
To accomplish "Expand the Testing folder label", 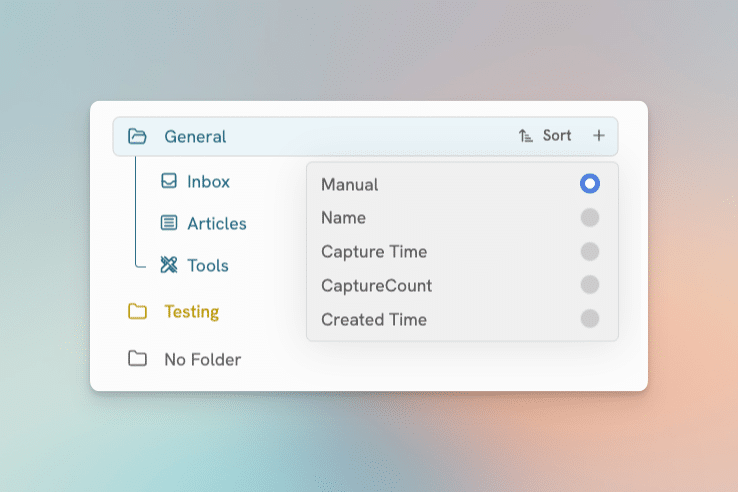I will [x=191, y=312].
